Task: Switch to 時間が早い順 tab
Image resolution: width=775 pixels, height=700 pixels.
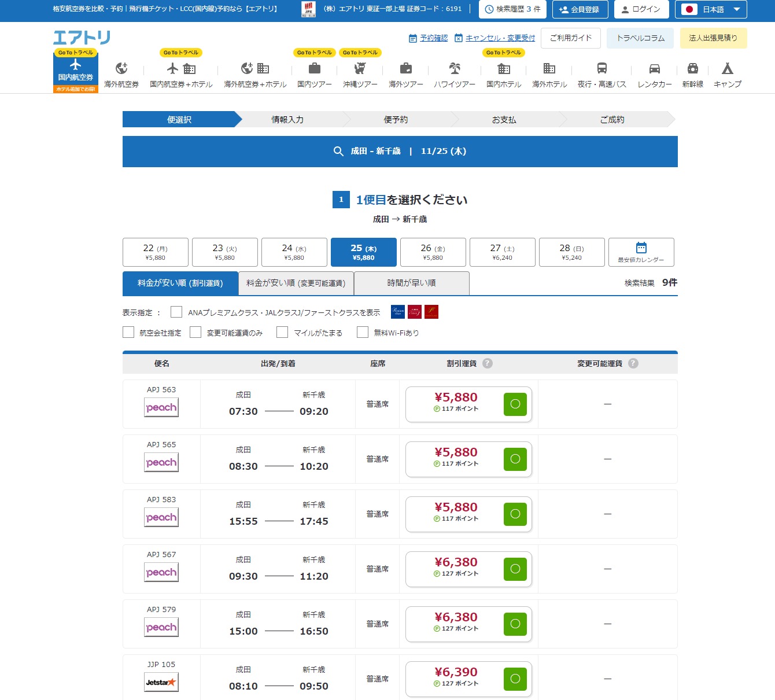Action: (x=412, y=283)
